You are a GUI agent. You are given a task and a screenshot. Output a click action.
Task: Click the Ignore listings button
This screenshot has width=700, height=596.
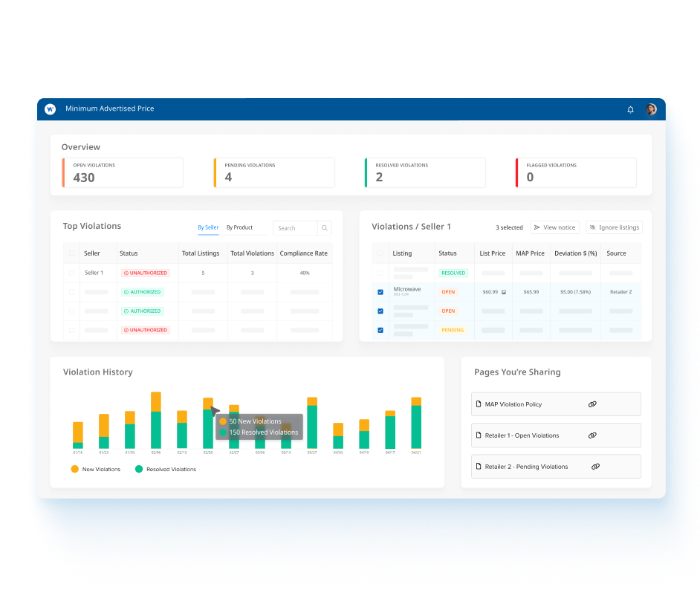click(614, 227)
